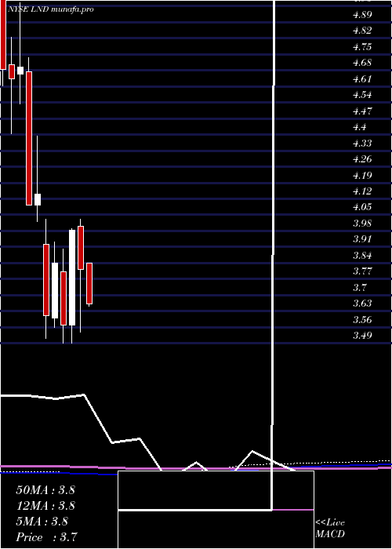The image size is (392, 549).
Task: Click the 3.7 price axis label
Action: tap(359, 288)
